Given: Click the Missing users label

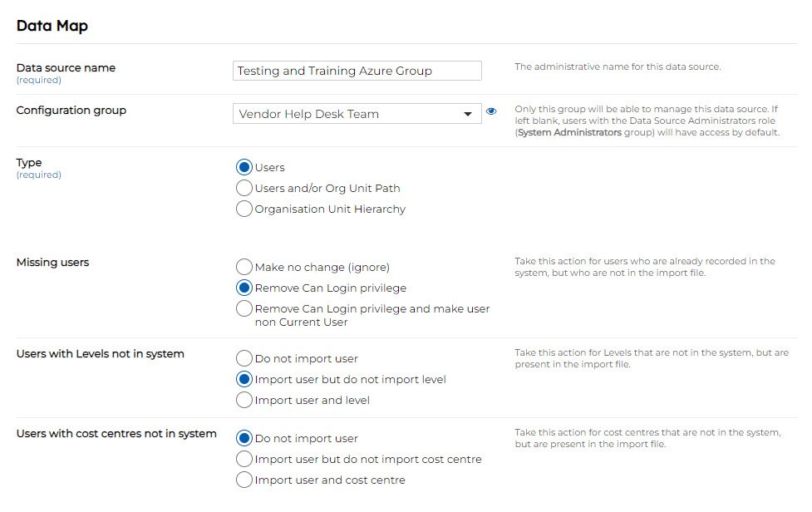Looking at the screenshot, I should tap(52, 263).
